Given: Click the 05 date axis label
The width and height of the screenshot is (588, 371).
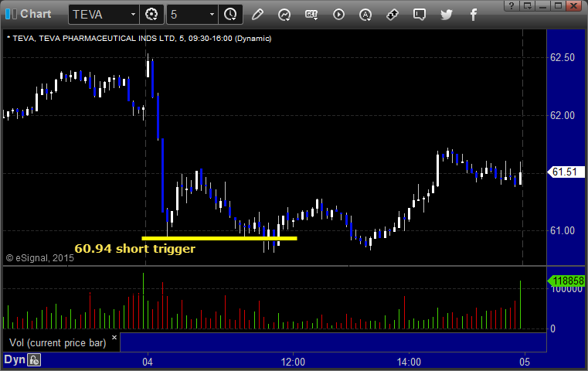Looking at the screenshot, I should (x=525, y=362).
